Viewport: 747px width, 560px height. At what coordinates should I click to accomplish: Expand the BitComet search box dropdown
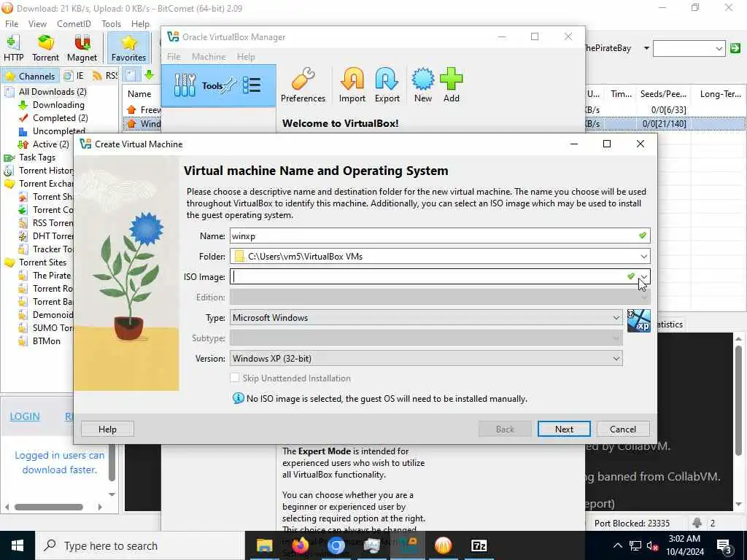click(719, 48)
